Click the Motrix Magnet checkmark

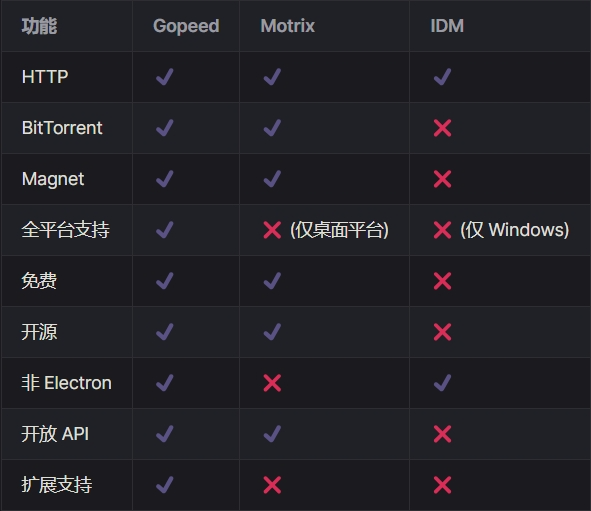272,179
